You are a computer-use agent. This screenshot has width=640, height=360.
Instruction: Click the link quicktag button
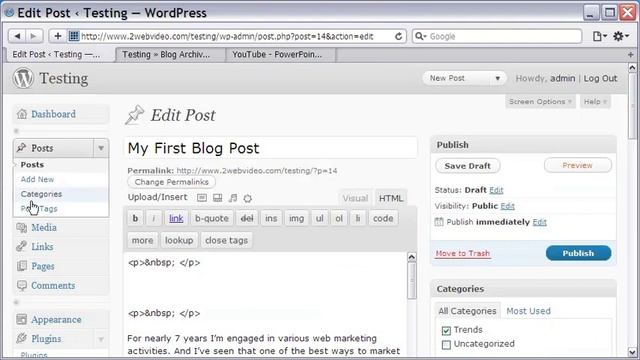pos(176,218)
